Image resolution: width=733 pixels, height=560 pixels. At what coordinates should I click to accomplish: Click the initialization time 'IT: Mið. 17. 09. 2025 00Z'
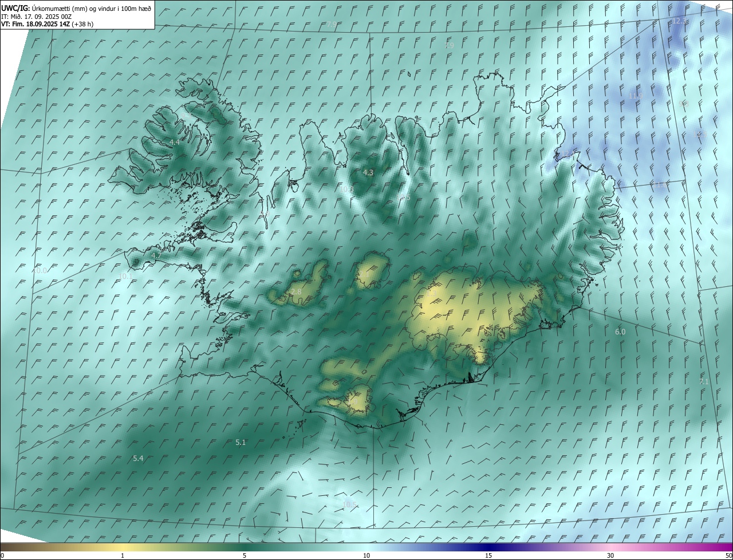[36, 17]
